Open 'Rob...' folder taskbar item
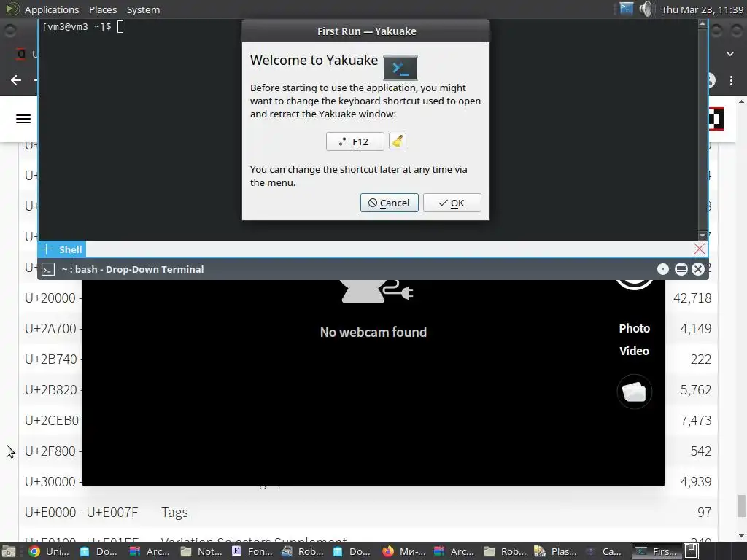747x560 pixels. pyautogui.click(x=505, y=551)
